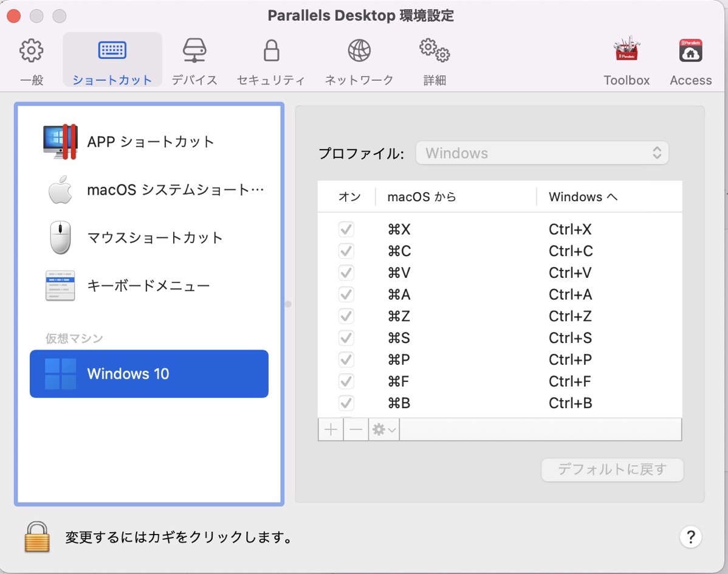Select the Ctrl+A table cell
This screenshot has width=728, height=574.
tap(570, 294)
